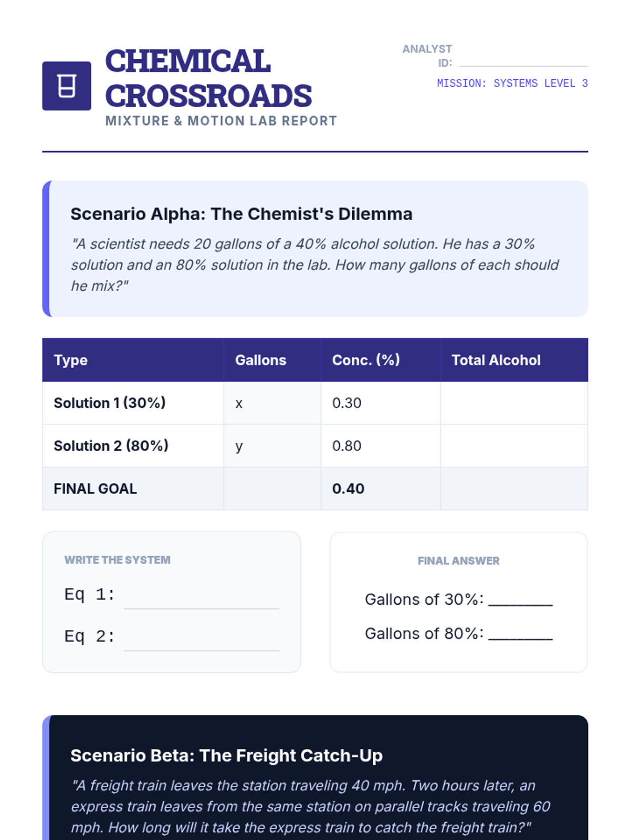630x840 pixels.
Task: Click the Chemical Crossroads title
Action: tap(208, 78)
